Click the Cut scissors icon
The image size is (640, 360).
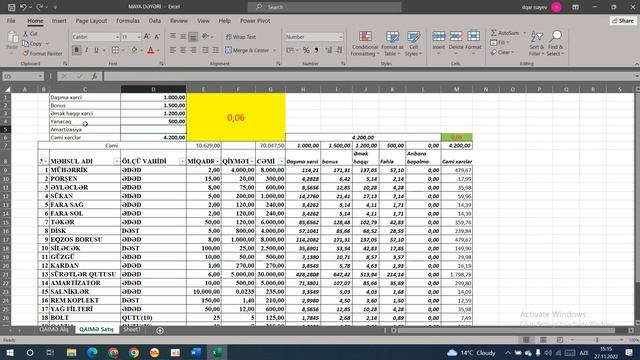click(x=25, y=34)
